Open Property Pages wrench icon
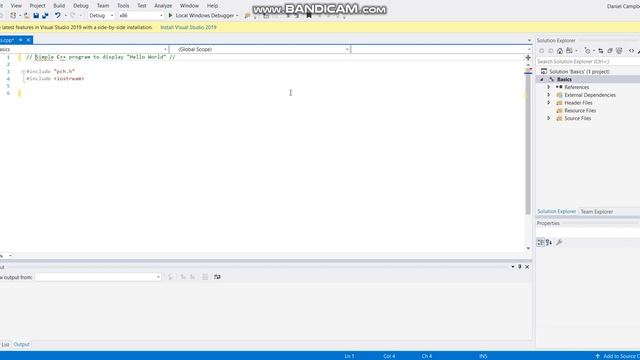 pos(559,242)
